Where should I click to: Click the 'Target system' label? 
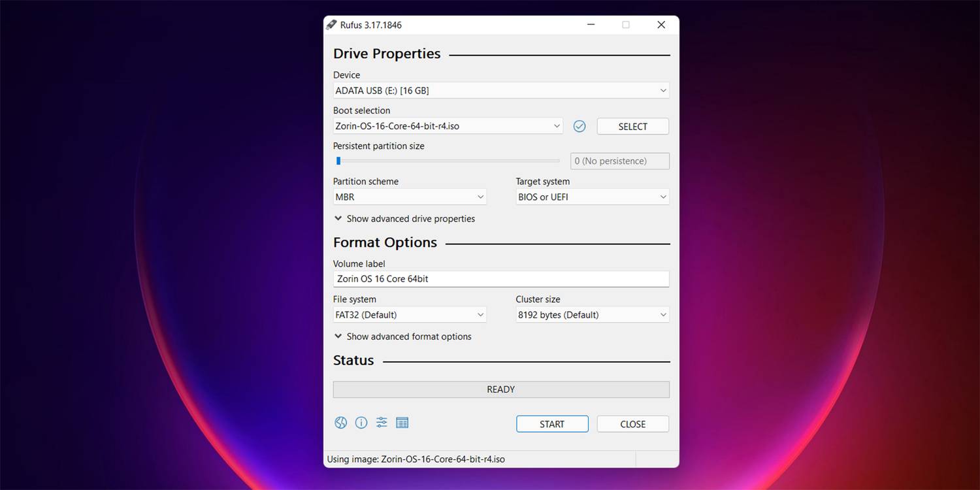(x=543, y=182)
